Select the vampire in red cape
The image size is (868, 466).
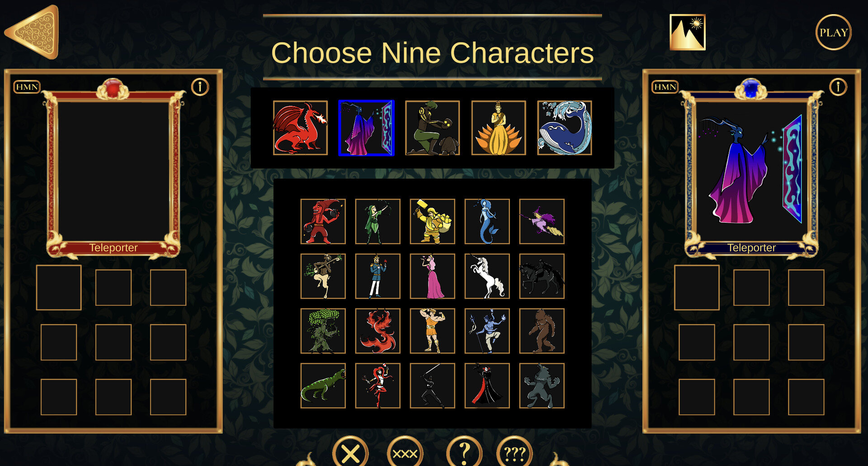pos(487,385)
